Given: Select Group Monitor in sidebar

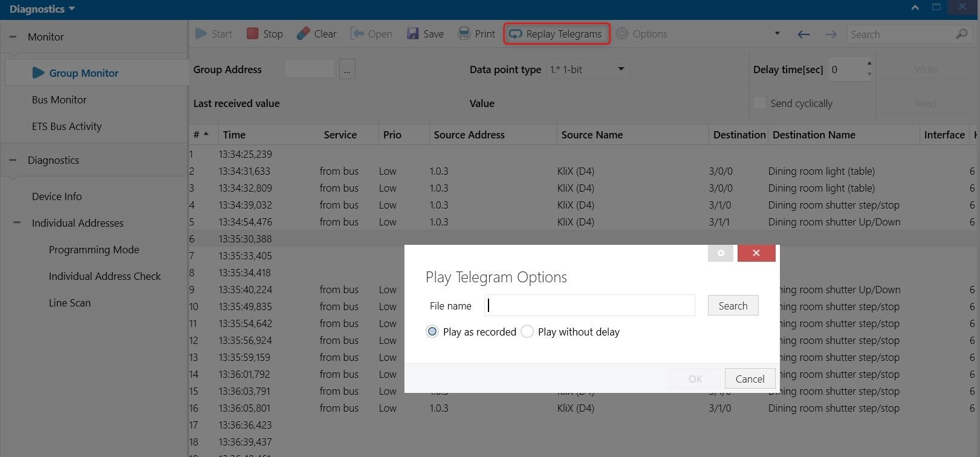Looking at the screenshot, I should point(97,73).
